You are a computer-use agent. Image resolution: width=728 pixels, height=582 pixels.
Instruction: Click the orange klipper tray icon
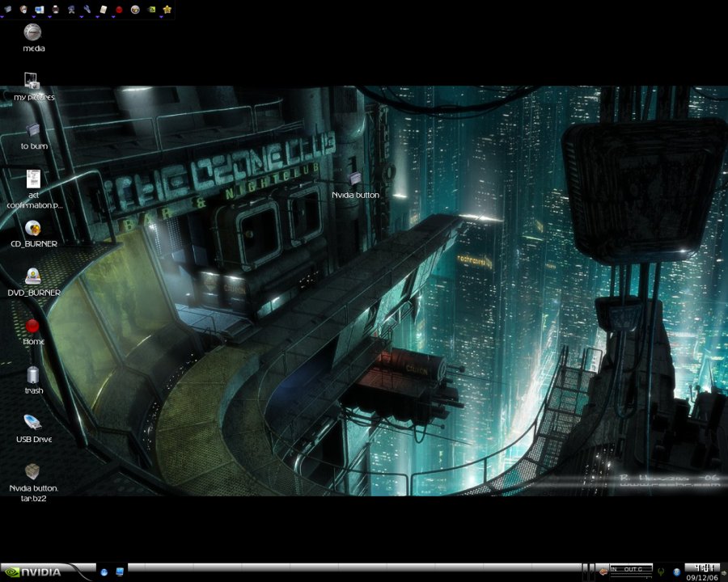click(603, 571)
